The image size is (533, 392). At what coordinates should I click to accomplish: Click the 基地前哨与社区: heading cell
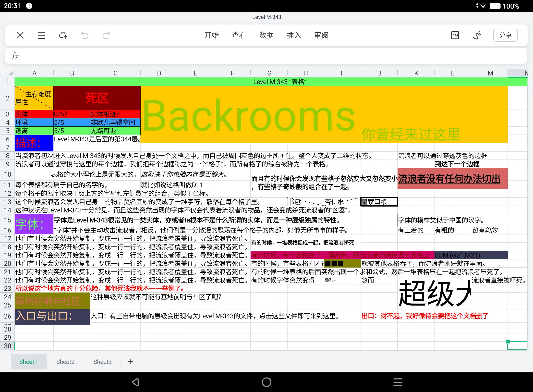(x=52, y=301)
